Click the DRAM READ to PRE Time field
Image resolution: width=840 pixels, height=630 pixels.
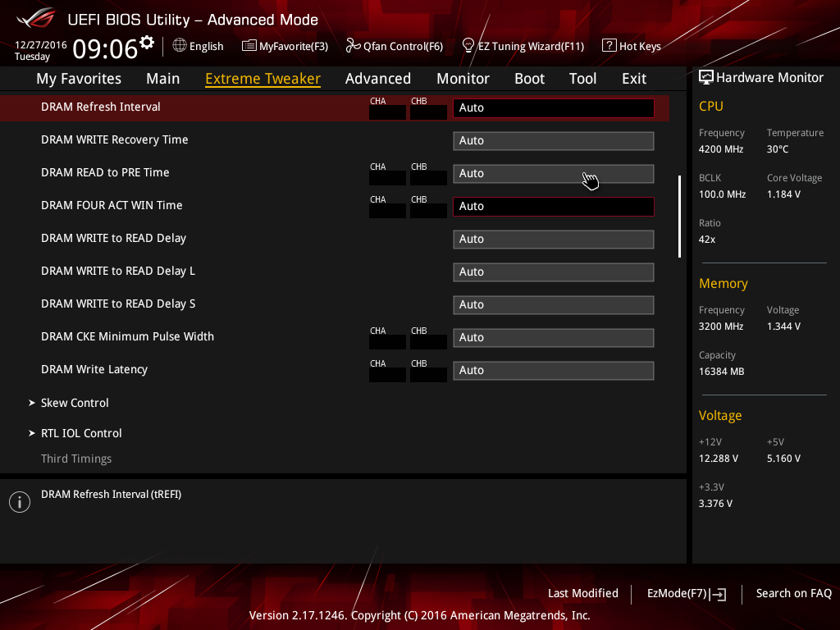pyautogui.click(x=554, y=174)
